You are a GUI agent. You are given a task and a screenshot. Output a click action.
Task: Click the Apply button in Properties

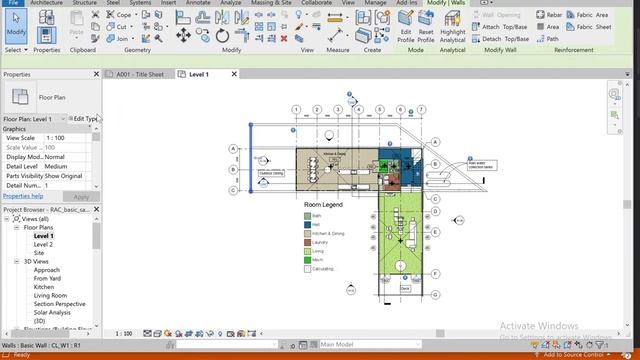click(x=81, y=196)
